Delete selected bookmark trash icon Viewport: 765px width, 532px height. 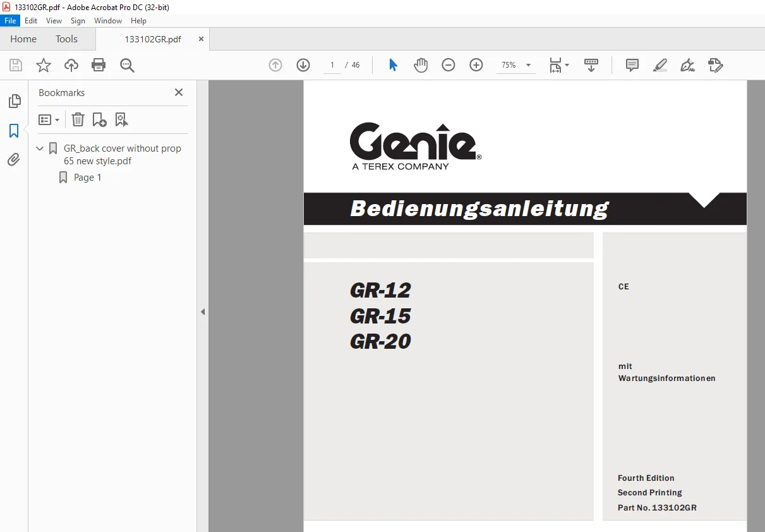[x=77, y=119]
